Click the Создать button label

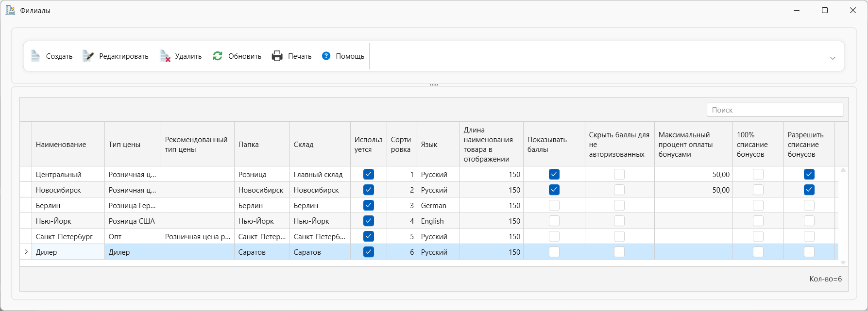pyautogui.click(x=59, y=56)
